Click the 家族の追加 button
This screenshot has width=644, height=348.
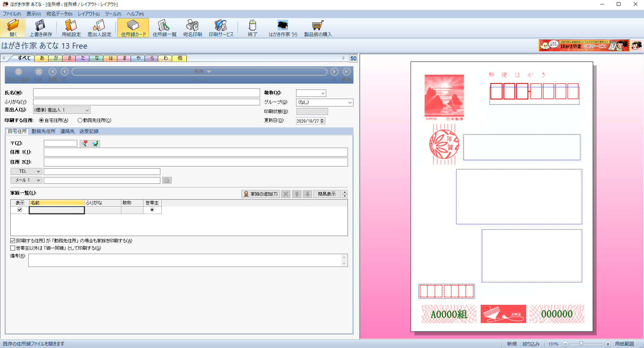[260, 194]
